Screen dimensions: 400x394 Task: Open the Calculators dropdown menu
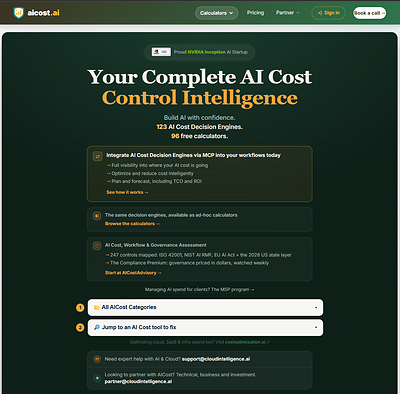(x=217, y=13)
